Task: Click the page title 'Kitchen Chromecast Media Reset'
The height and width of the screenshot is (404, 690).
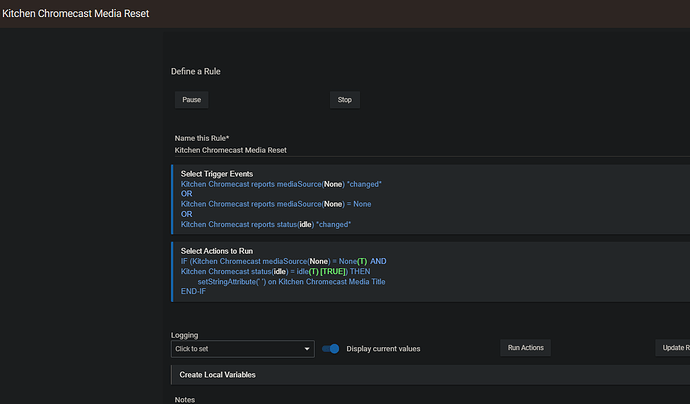Action: tap(76, 14)
